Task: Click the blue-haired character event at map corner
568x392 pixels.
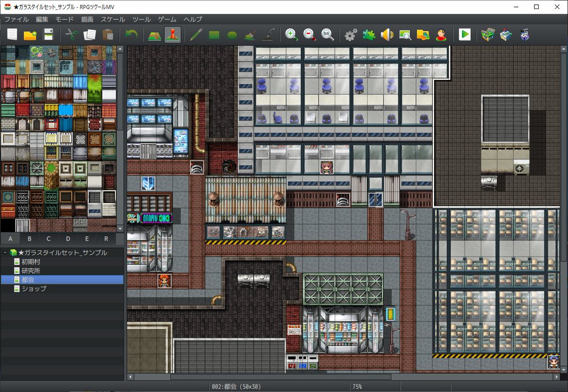Action: point(554,362)
